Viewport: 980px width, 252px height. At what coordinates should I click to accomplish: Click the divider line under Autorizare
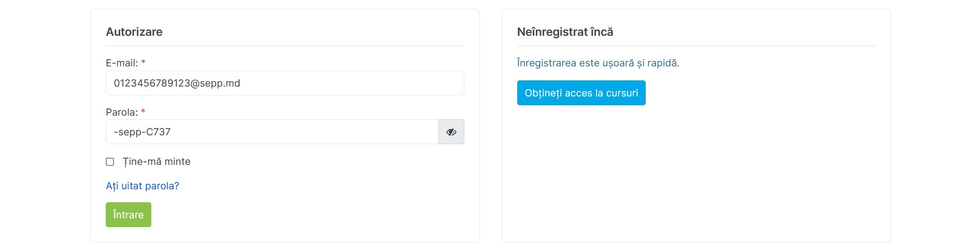pyautogui.click(x=285, y=46)
